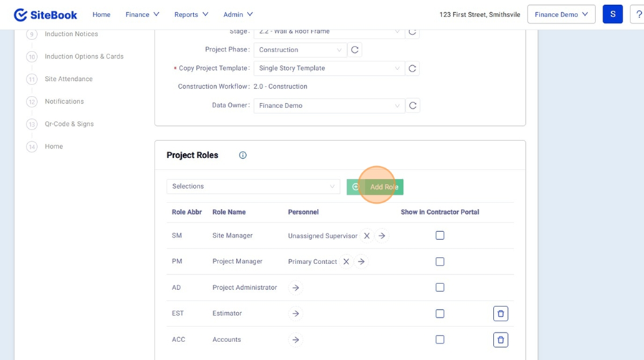Open the Selections role dropdown
This screenshot has width=644, height=360.
pyautogui.click(x=253, y=187)
